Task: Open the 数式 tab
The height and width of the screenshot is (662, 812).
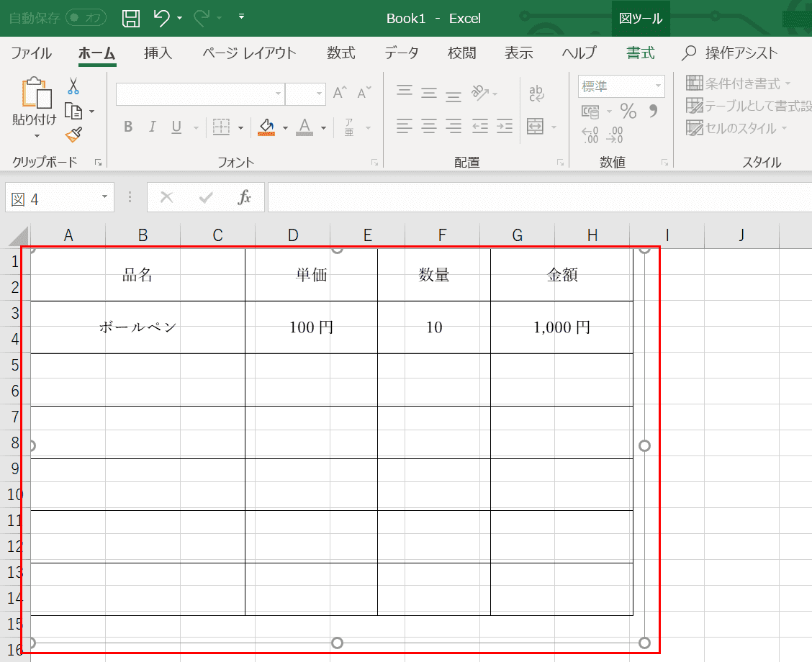Action: coord(341,53)
